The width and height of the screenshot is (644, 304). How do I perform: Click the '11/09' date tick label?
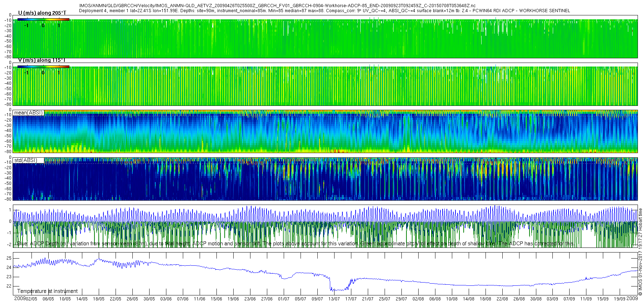tap(586, 299)
